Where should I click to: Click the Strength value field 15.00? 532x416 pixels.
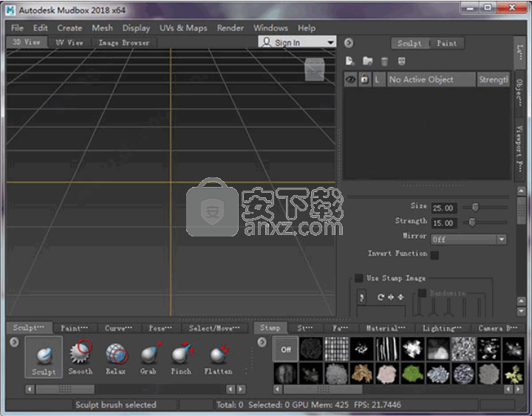click(444, 223)
